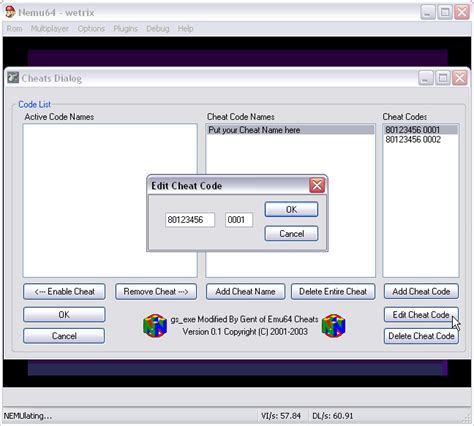Click the 0001 value input field

pyautogui.click(x=239, y=220)
